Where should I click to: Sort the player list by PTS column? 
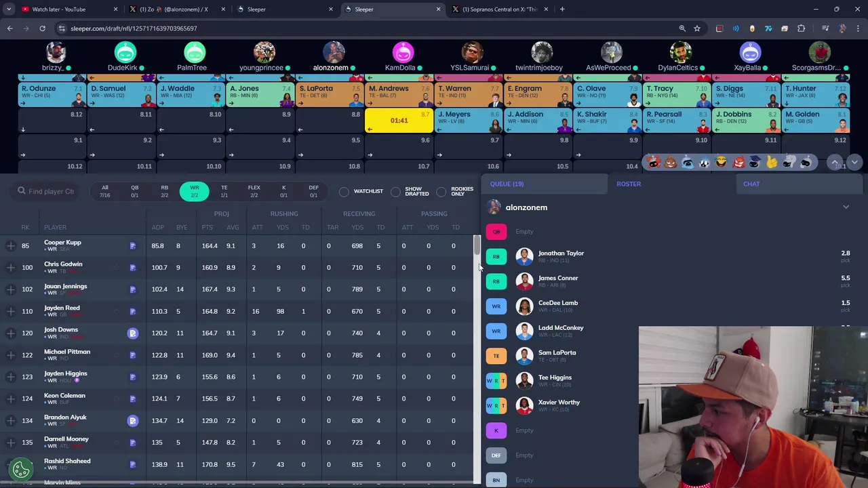point(207,227)
